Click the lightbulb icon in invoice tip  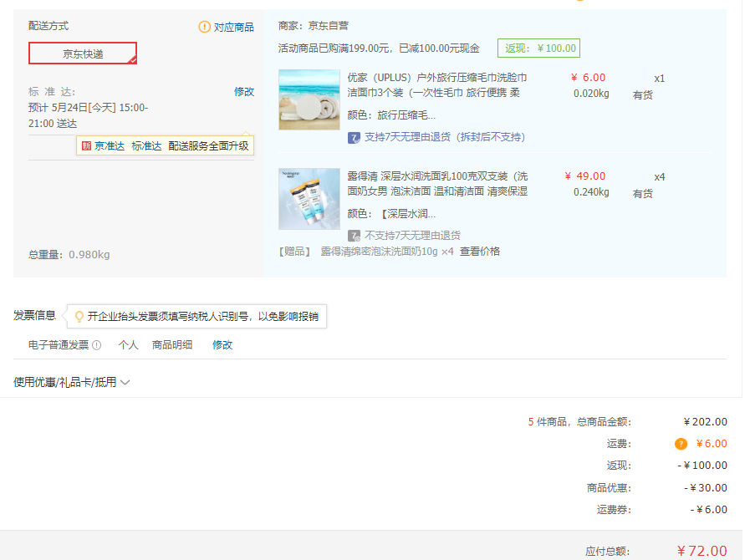79,317
